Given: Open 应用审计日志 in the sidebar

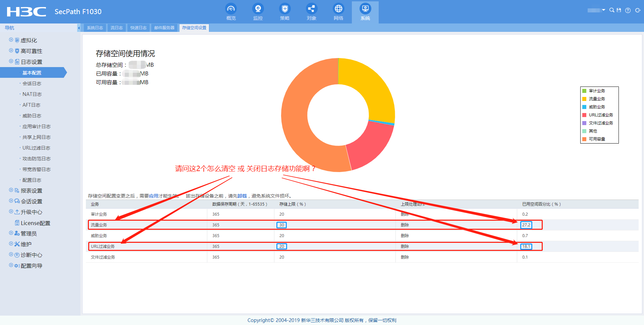Looking at the screenshot, I should tap(36, 126).
